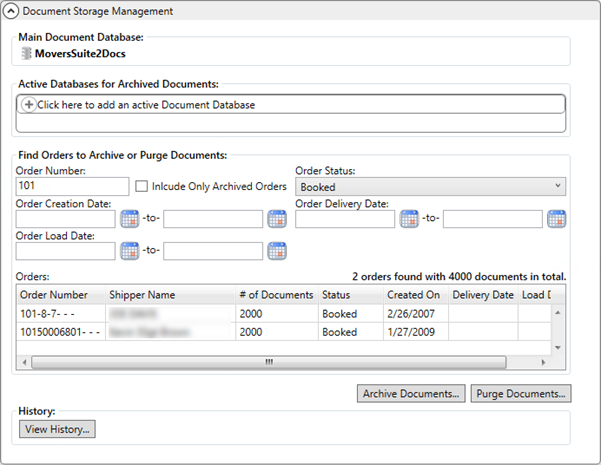601x465 pixels.
Task: Open calendar for Order Creation start date
Action: pyautogui.click(x=129, y=219)
